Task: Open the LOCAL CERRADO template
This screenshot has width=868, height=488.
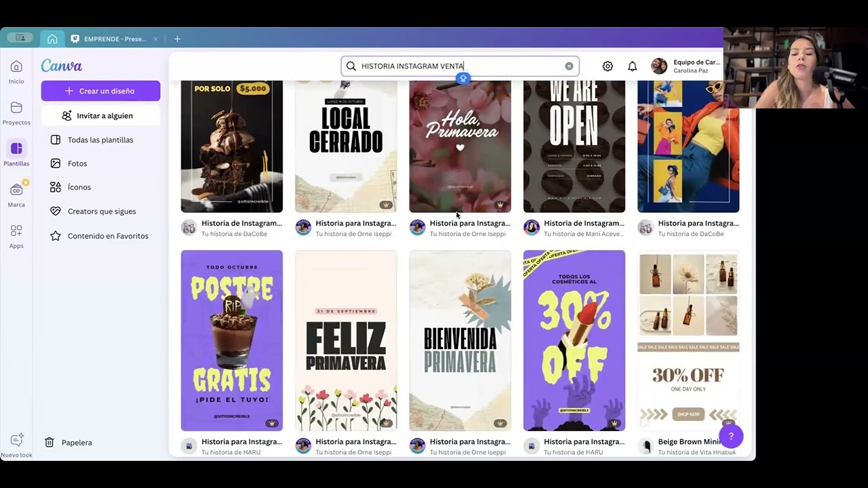Action: (346, 146)
